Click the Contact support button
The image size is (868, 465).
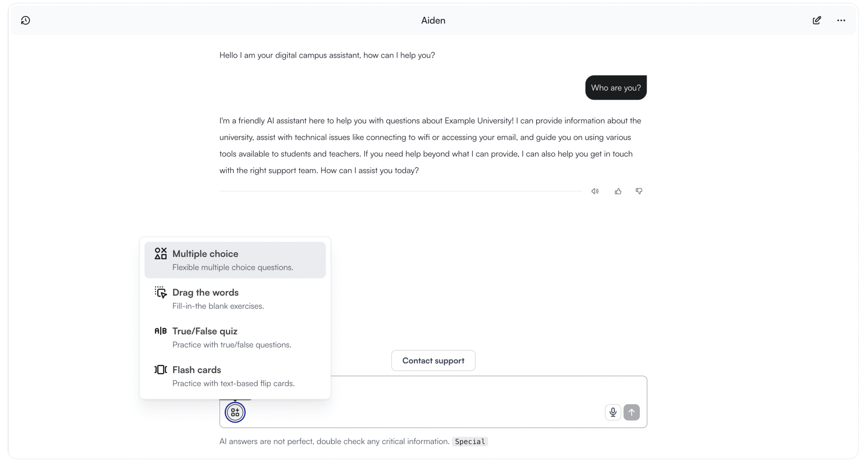(x=433, y=360)
